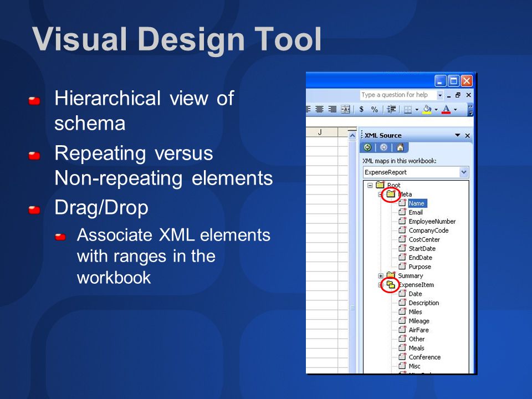Click the element icon beside Email
Image resolution: width=532 pixels, height=399 pixels.
(402, 212)
